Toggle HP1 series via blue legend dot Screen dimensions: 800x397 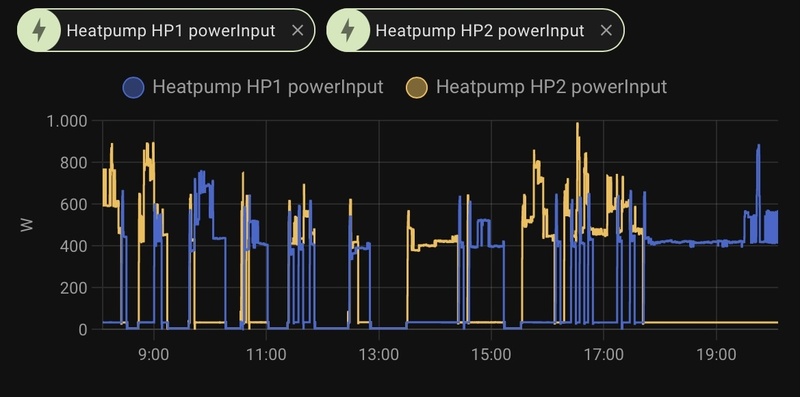coord(134,87)
